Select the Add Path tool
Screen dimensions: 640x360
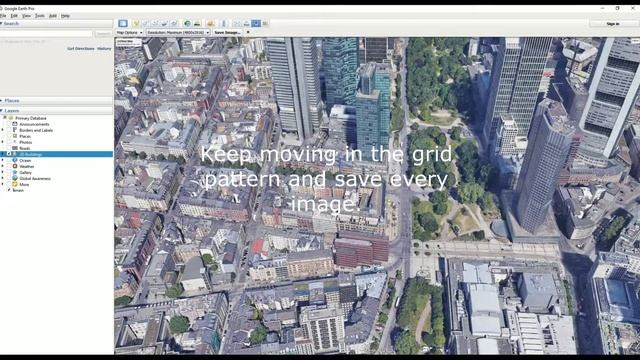pos(155,23)
